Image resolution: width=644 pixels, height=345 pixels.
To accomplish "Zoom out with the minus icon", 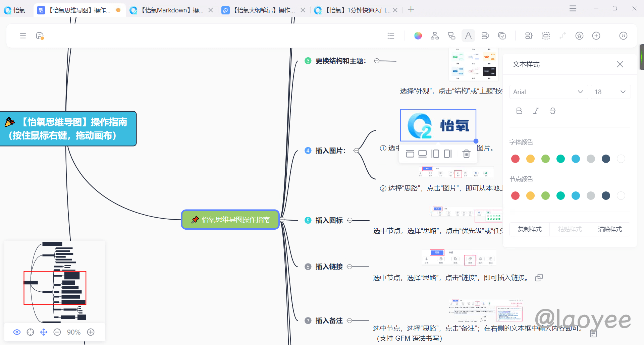I will pos(57,332).
